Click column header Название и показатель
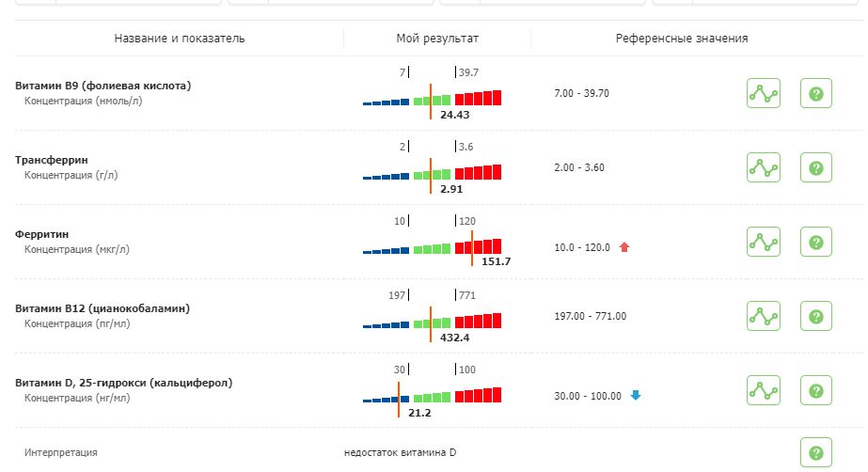The height and width of the screenshot is (472, 868). click(179, 39)
